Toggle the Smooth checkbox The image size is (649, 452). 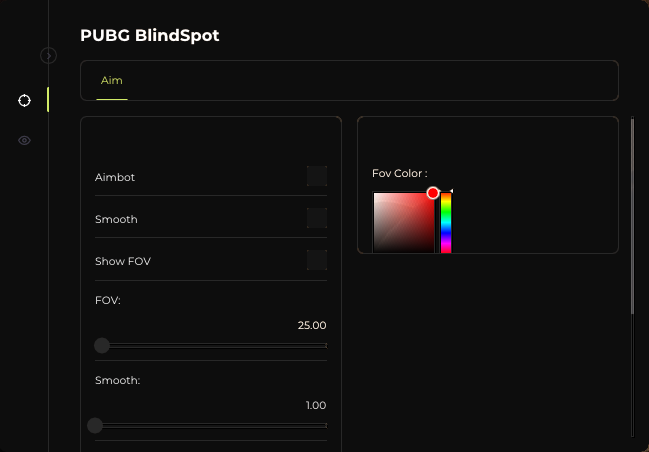point(317,218)
